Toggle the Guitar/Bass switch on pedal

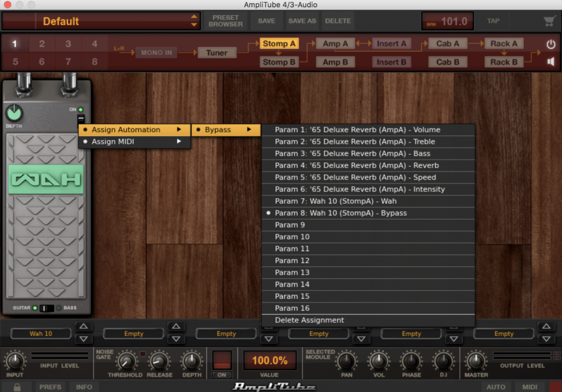click(x=47, y=308)
